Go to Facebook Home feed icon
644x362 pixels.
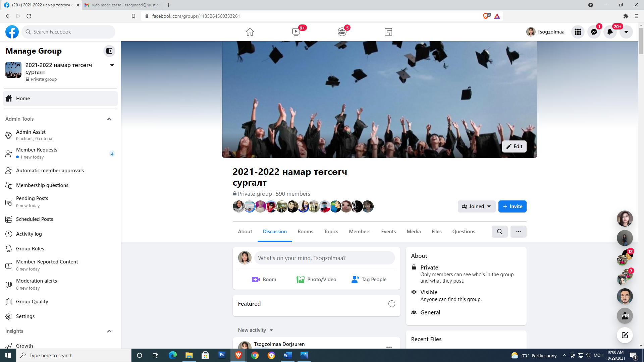pos(250,32)
